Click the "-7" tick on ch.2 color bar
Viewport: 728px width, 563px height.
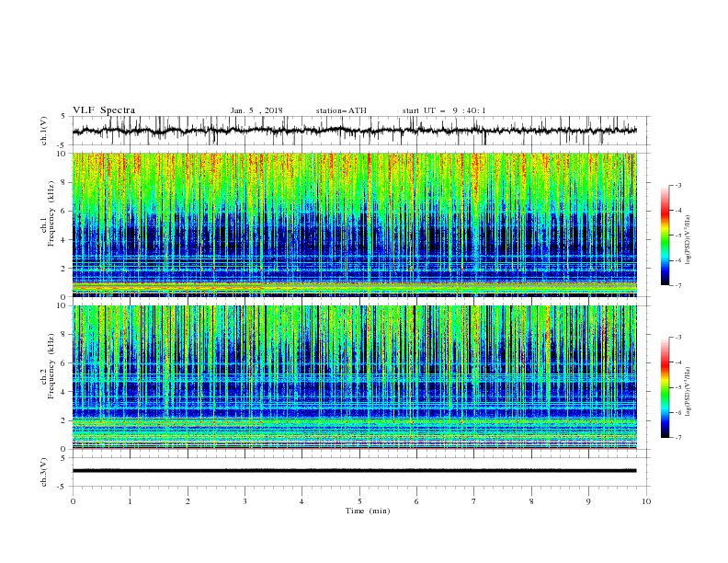click(678, 437)
